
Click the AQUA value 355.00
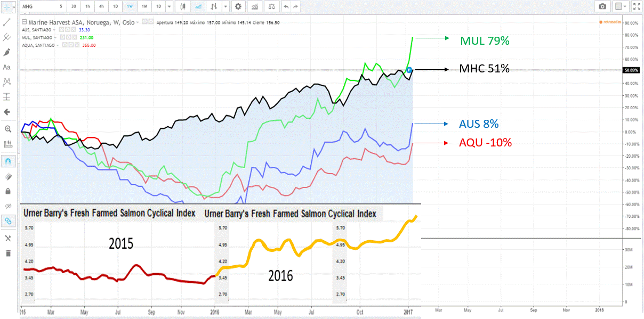click(89, 45)
